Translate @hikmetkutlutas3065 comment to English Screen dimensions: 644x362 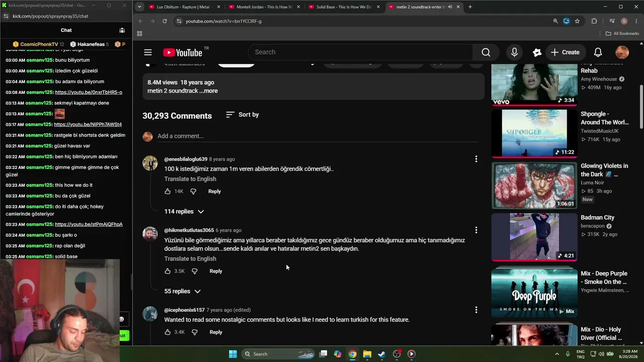point(190,259)
